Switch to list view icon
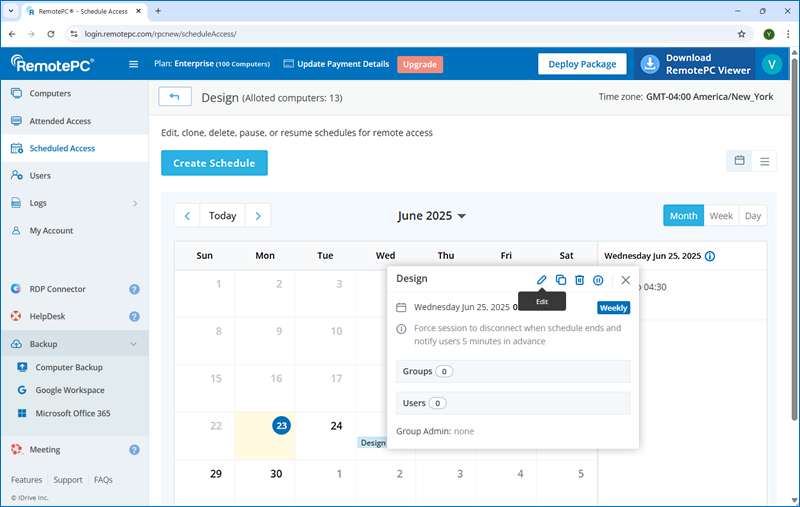Viewport: 800px width, 507px height. (765, 161)
